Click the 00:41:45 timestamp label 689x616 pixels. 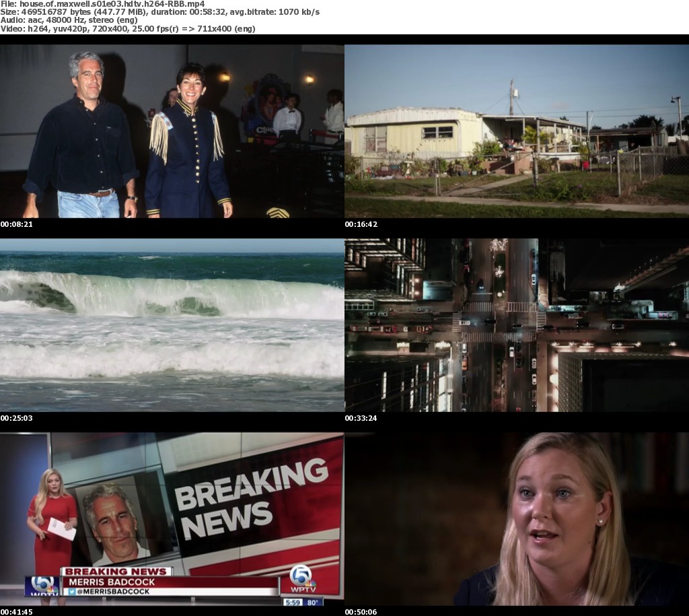[17, 611]
